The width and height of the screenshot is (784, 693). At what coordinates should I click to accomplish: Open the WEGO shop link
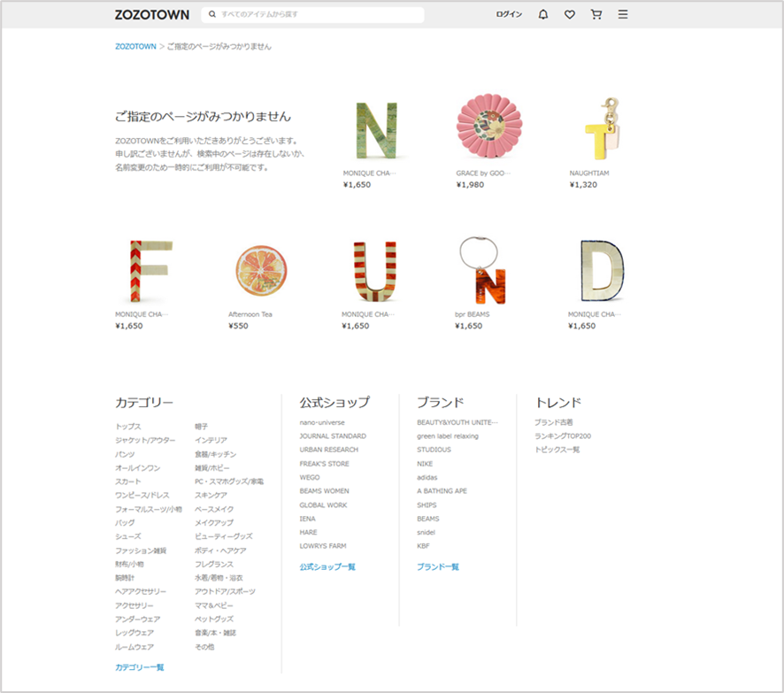(x=310, y=478)
